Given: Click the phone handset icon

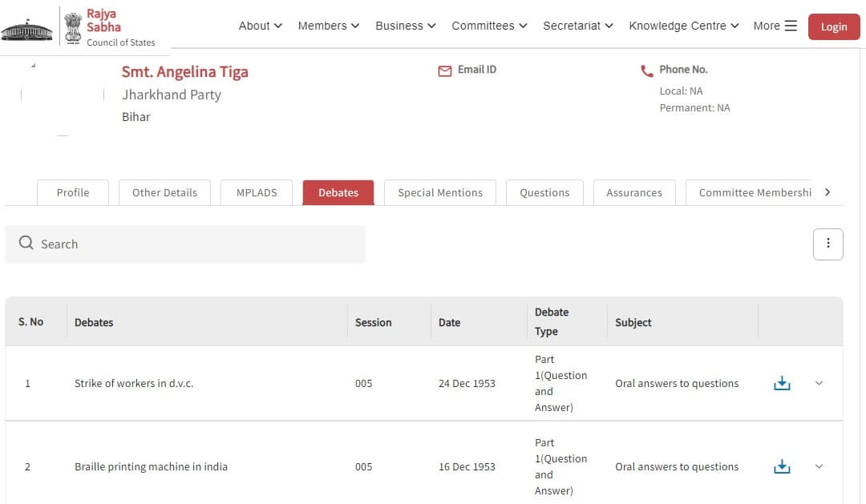Looking at the screenshot, I should pyautogui.click(x=647, y=71).
